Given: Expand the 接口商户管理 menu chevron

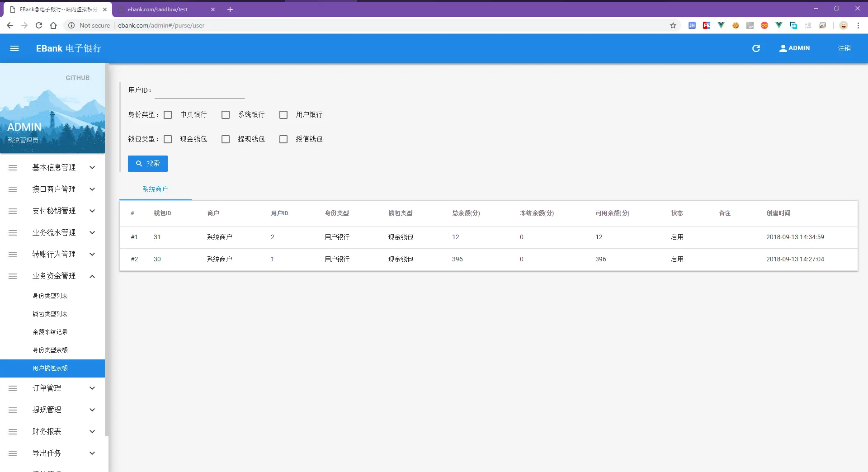Looking at the screenshot, I should tap(92, 189).
